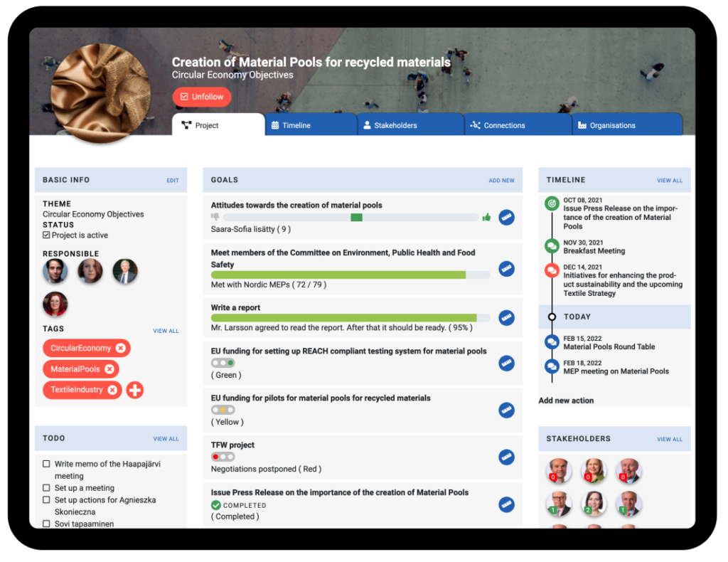Open measure icon for TFW project goal
728x562 pixels.
[506, 457]
